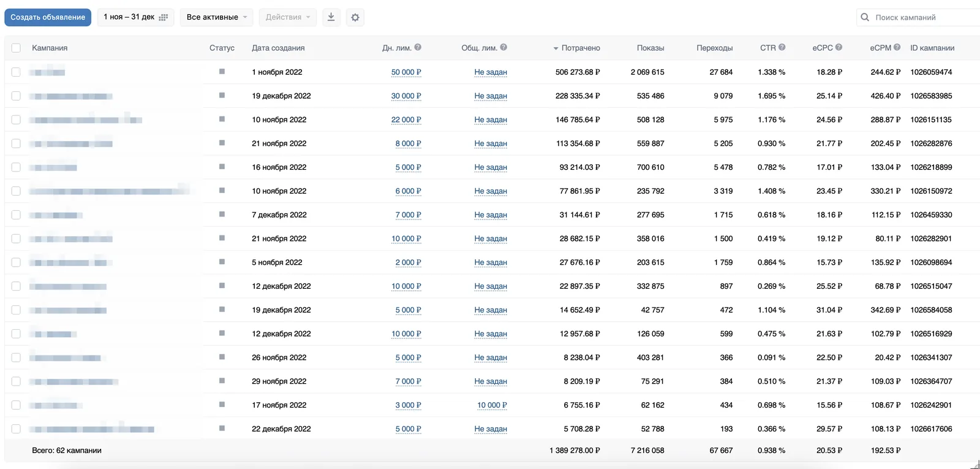Sort table by Показы column
The width and height of the screenshot is (980, 469).
point(650,48)
